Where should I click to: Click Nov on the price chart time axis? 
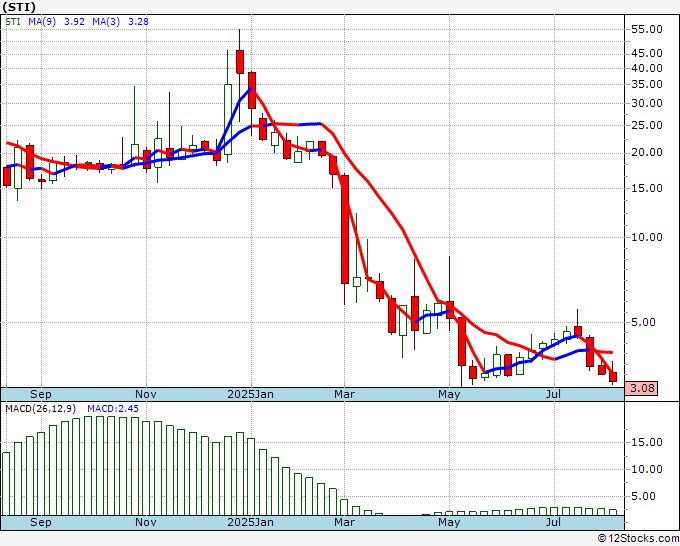[x=146, y=394]
